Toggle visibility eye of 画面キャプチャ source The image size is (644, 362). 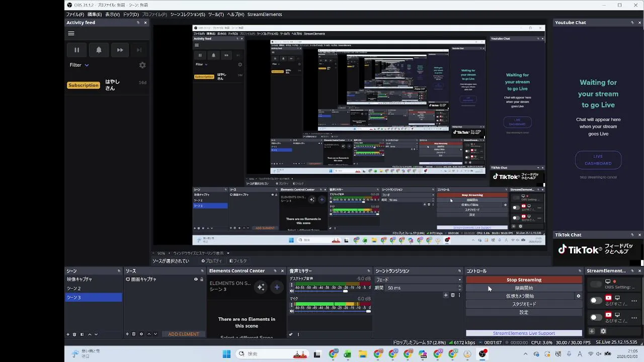point(196,279)
